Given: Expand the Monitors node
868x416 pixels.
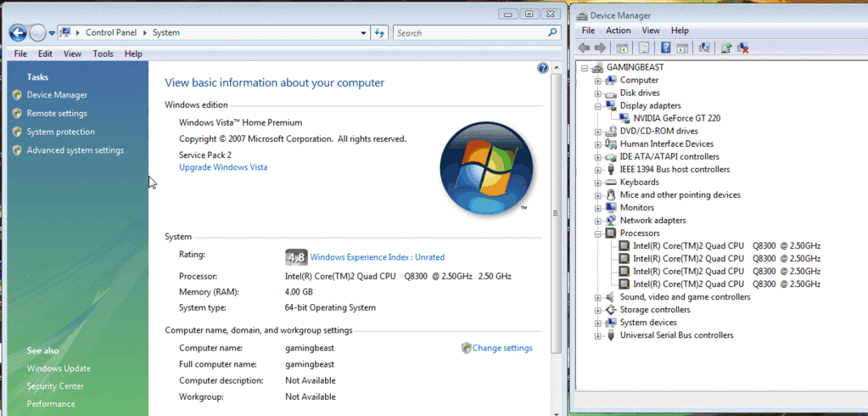Looking at the screenshot, I should tap(598, 208).
